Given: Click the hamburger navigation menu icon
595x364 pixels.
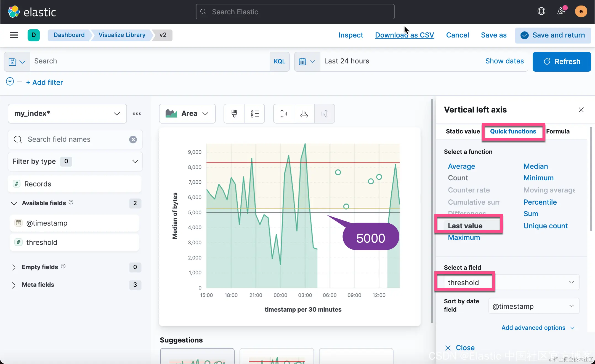Looking at the screenshot, I should 14,35.
